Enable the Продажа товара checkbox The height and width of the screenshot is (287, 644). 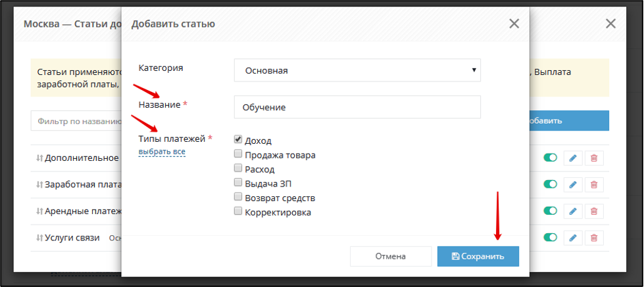point(238,153)
